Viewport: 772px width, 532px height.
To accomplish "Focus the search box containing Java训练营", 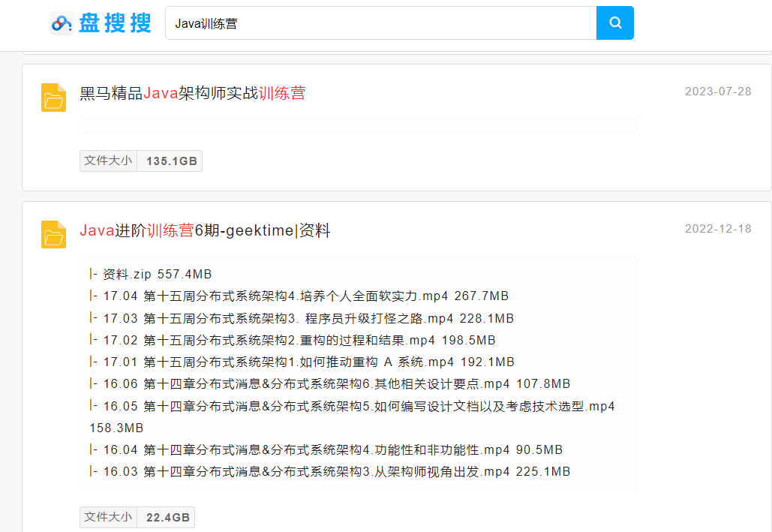I will point(380,23).
